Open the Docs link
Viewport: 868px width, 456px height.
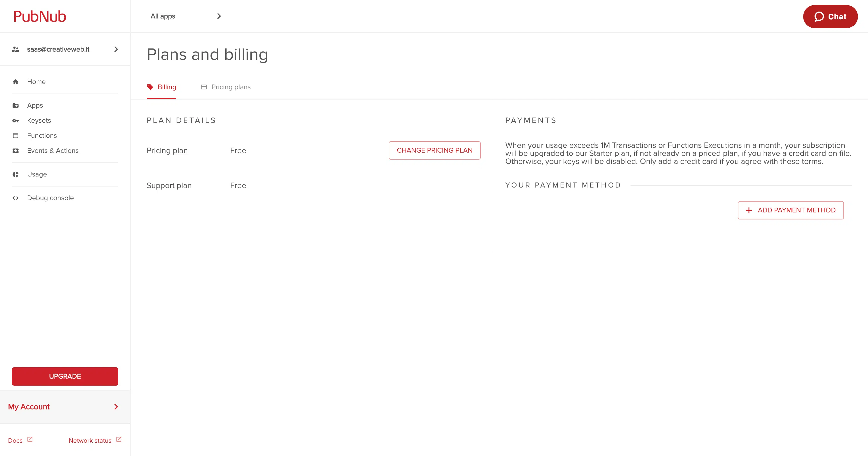(20, 440)
